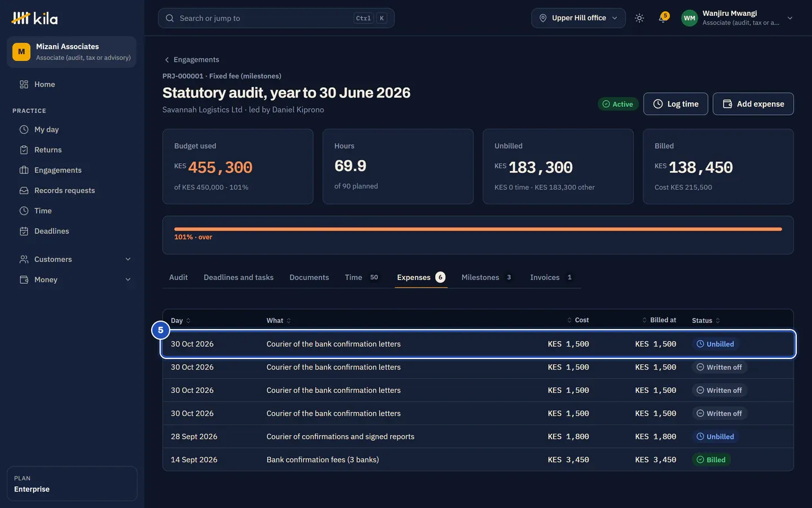The image size is (812, 508).
Task: Sort by the Billed at column
Action: click(x=659, y=320)
